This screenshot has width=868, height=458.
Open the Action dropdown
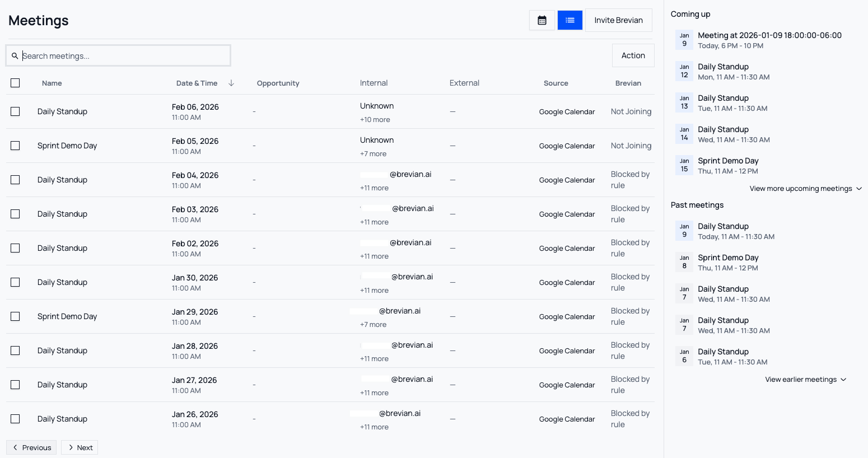(x=633, y=55)
